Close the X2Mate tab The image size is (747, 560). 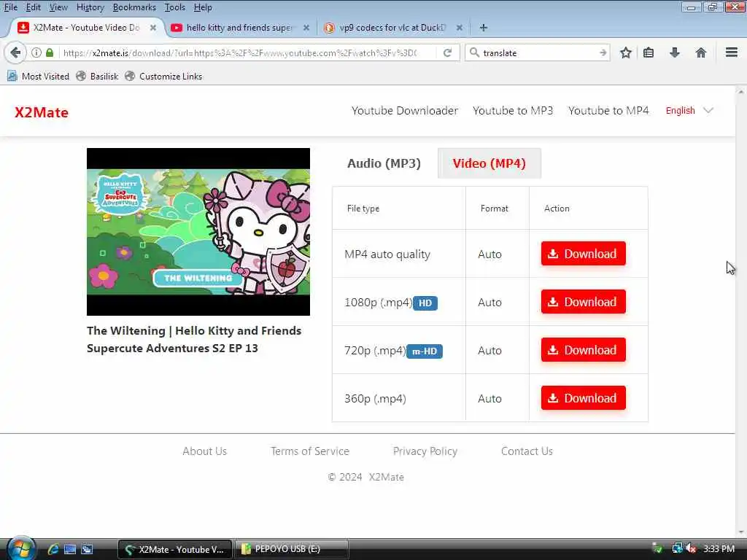pyautogui.click(x=153, y=28)
